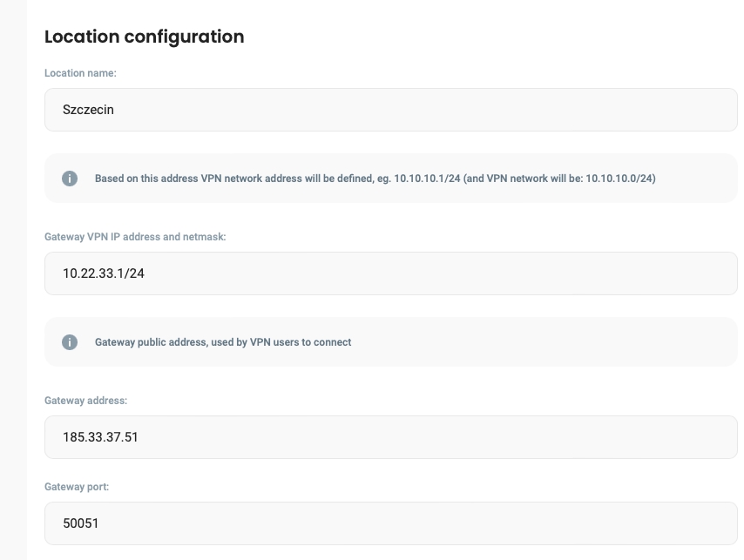Click the info icon beside the gateway public address note
Image resolution: width=744 pixels, height=560 pixels.
[70, 342]
